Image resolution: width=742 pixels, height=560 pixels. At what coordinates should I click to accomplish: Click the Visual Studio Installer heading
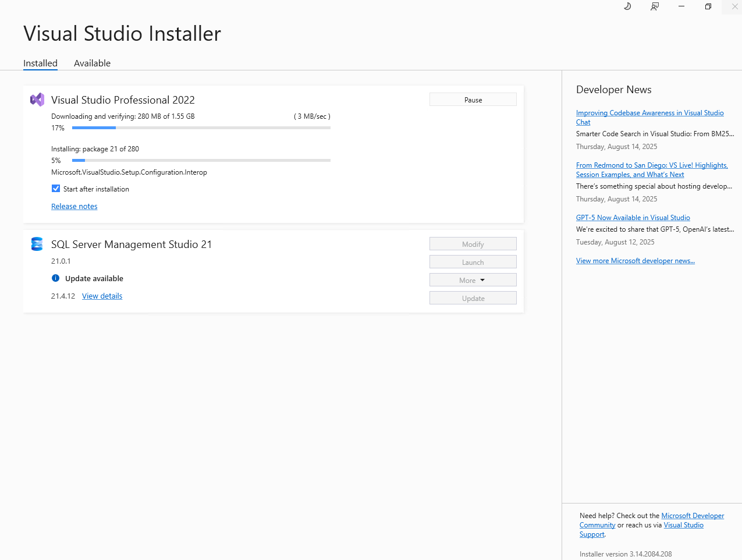coord(122,34)
